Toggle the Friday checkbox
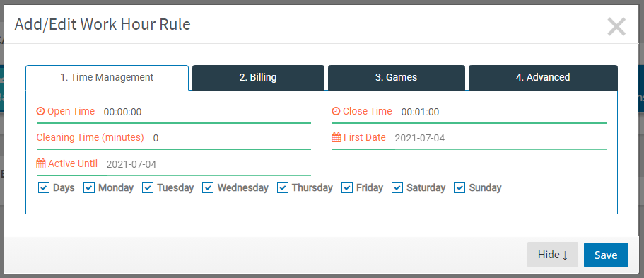644x278 pixels. 347,187
